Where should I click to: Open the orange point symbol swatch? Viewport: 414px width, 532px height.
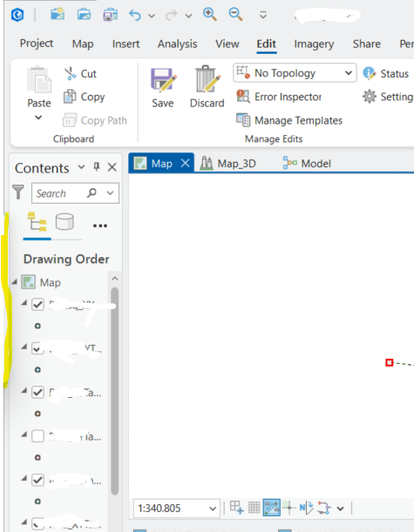tap(37, 414)
